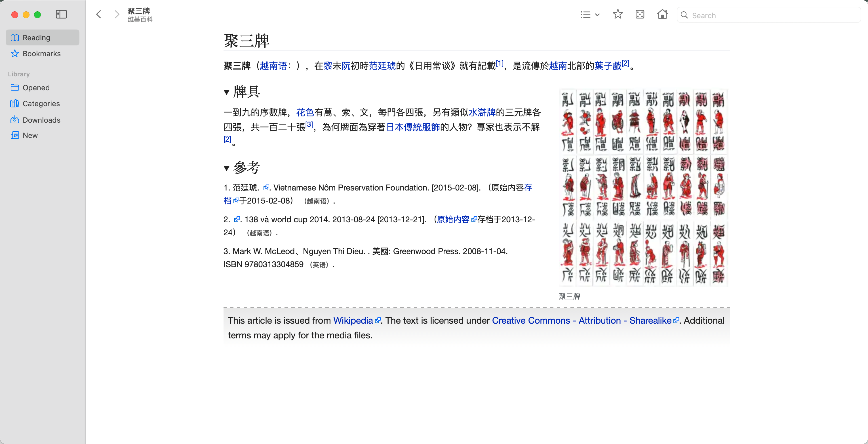Open the 黎 dynasty link
The width and height of the screenshot is (868, 444).
(x=328, y=66)
